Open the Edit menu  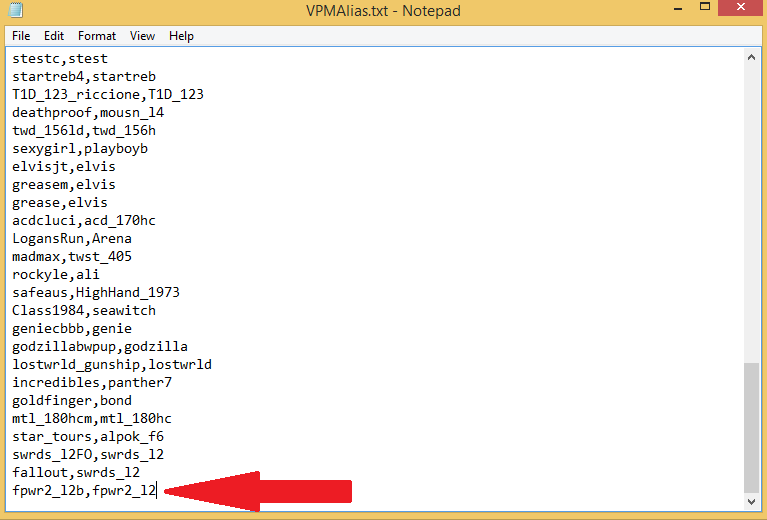pos(54,36)
